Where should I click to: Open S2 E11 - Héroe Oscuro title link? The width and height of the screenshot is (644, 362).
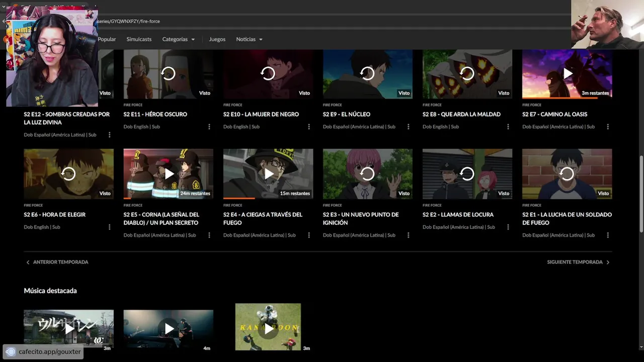coord(155,114)
